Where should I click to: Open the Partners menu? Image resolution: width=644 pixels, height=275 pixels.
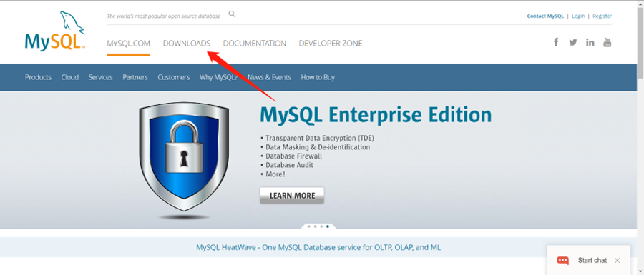(135, 77)
